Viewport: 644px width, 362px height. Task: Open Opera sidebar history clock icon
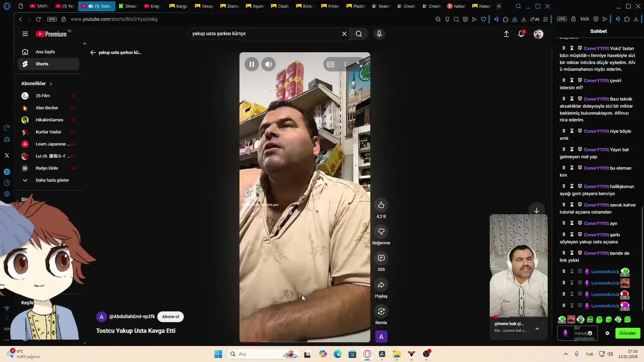pos(7,183)
